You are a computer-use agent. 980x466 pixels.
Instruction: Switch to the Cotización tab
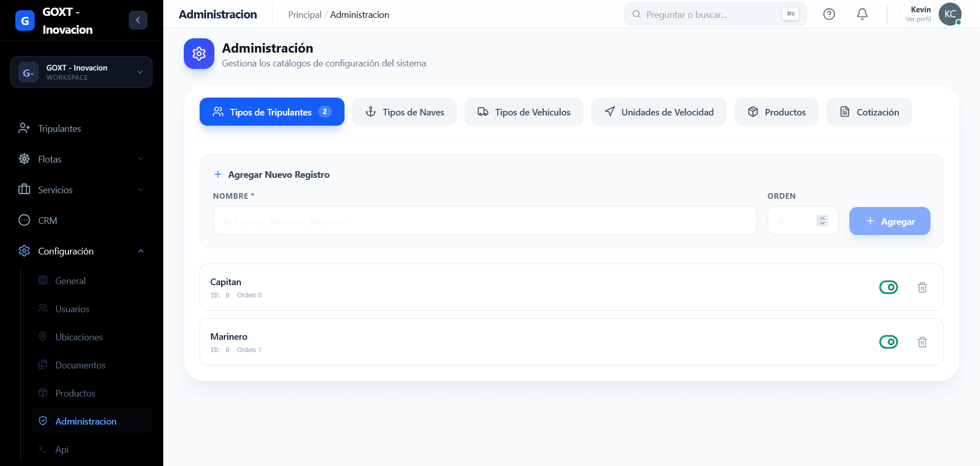[869, 112]
